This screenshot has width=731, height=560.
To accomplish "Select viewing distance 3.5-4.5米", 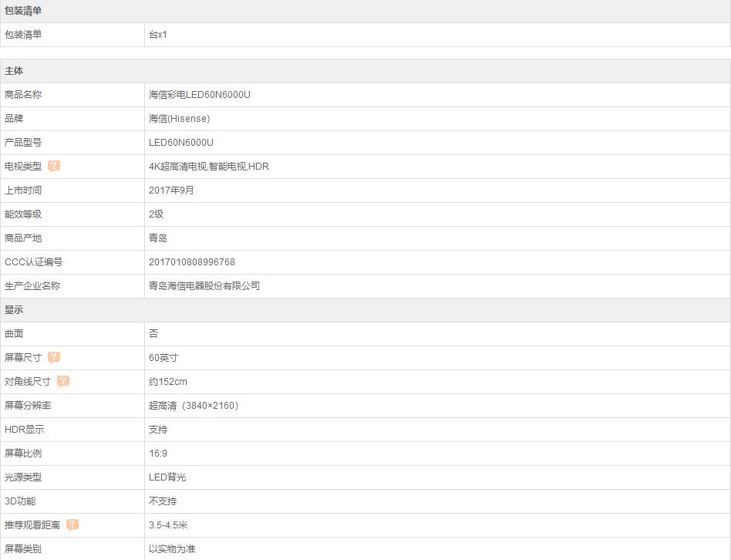I will (x=168, y=525).
